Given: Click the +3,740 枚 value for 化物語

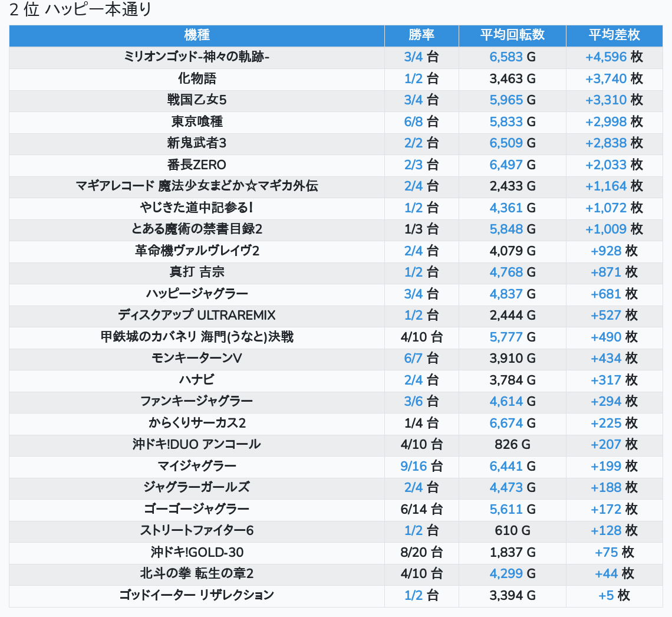Looking at the screenshot, I should 614,79.
